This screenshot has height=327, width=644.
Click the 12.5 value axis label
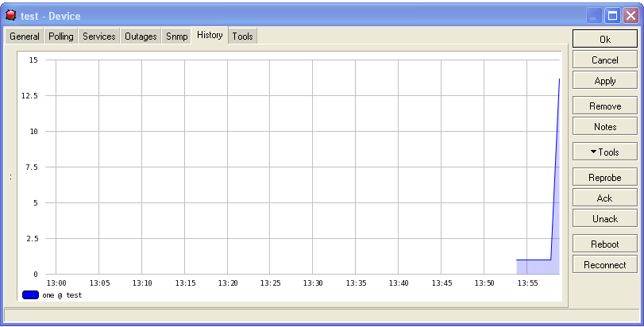point(29,95)
